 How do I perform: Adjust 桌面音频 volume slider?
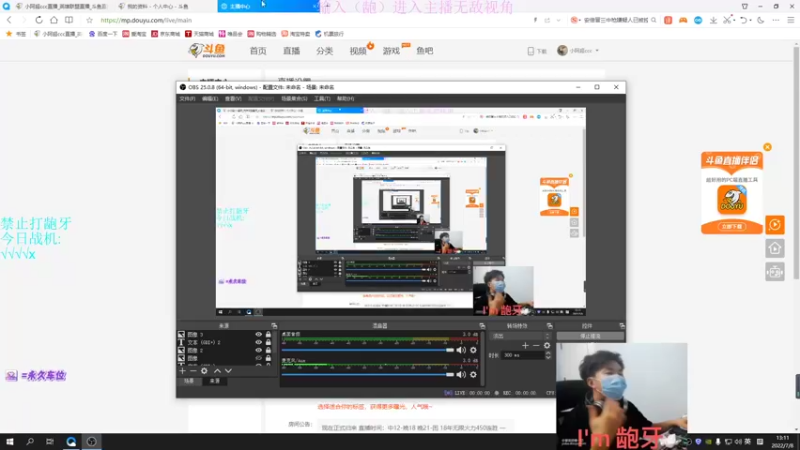(368, 350)
